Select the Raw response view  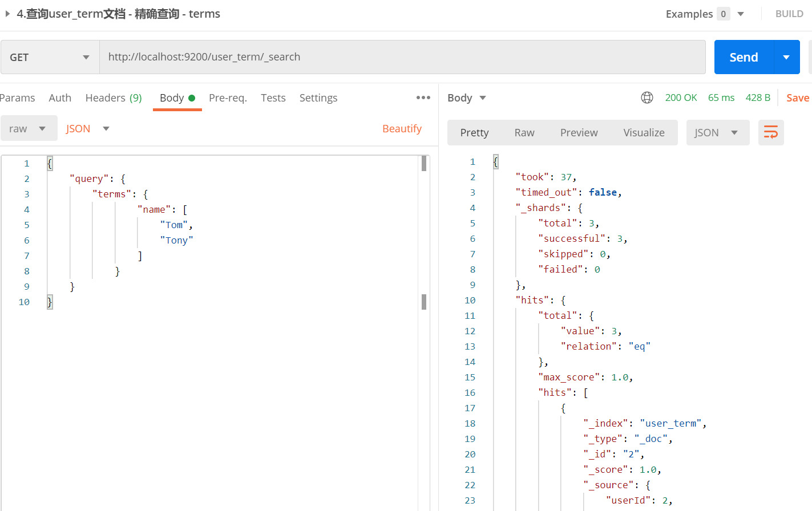tap(524, 133)
